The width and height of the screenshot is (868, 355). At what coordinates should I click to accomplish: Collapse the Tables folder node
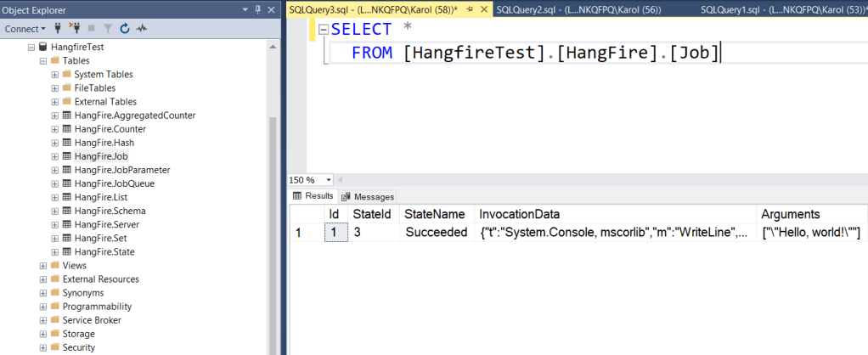[x=43, y=60]
